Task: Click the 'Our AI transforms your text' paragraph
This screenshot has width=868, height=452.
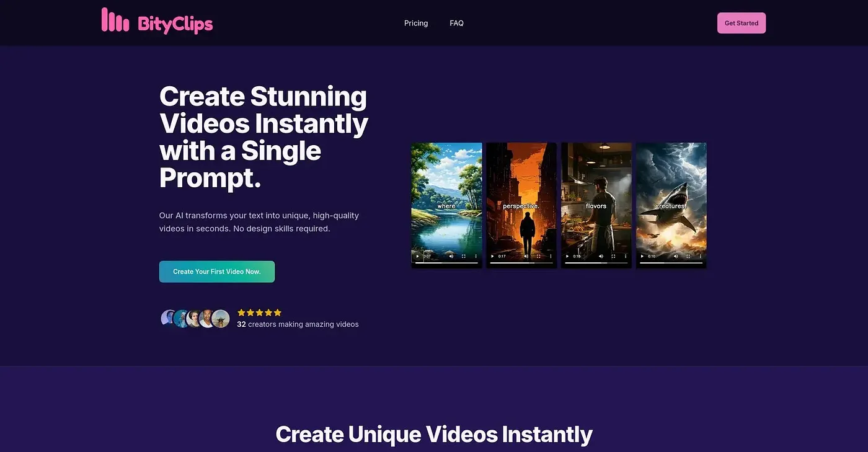Action: click(259, 222)
